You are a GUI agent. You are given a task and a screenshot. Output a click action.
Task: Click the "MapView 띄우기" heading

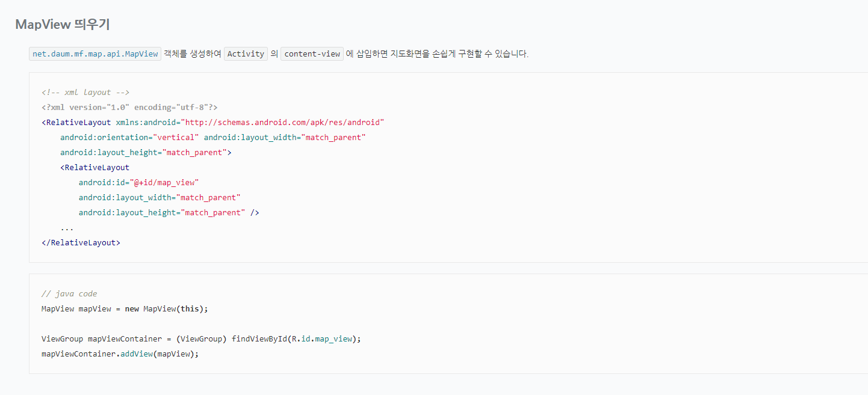pos(63,25)
